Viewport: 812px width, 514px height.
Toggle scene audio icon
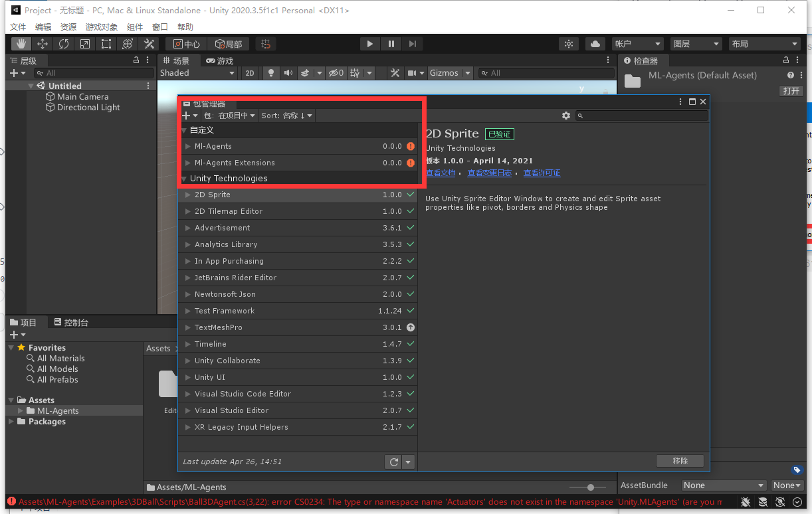pyautogui.click(x=288, y=73)
